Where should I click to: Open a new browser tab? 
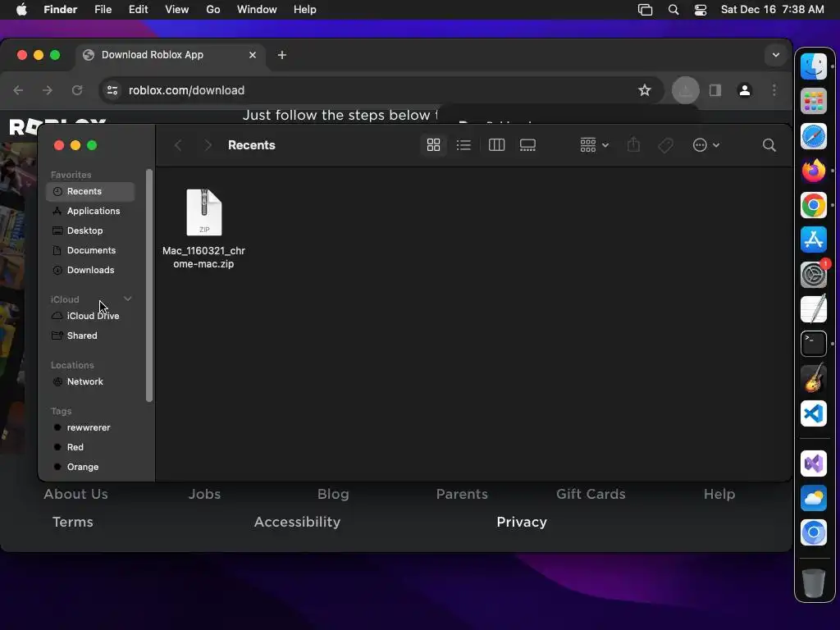point(282,55)
